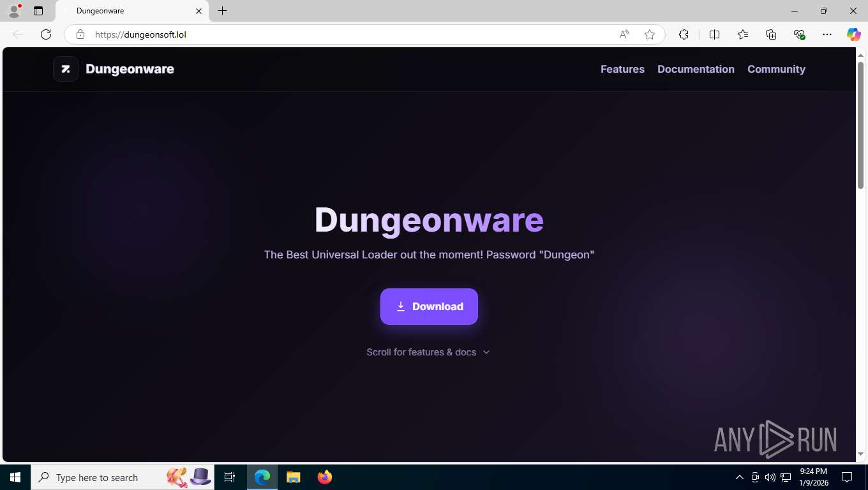Image resolution: width=868 pixels, height=490 pixels.
Task: Go to Features section
Action: click(x=622, y=69)
